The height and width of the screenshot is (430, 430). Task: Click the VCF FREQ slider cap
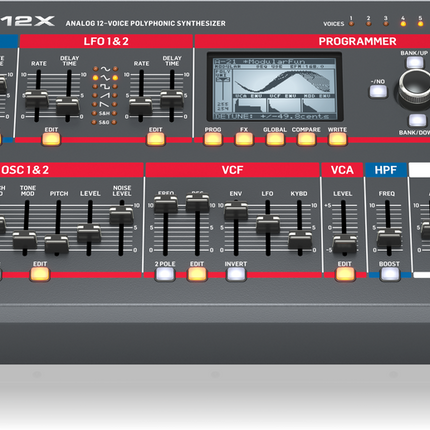(x=166, y=204)
